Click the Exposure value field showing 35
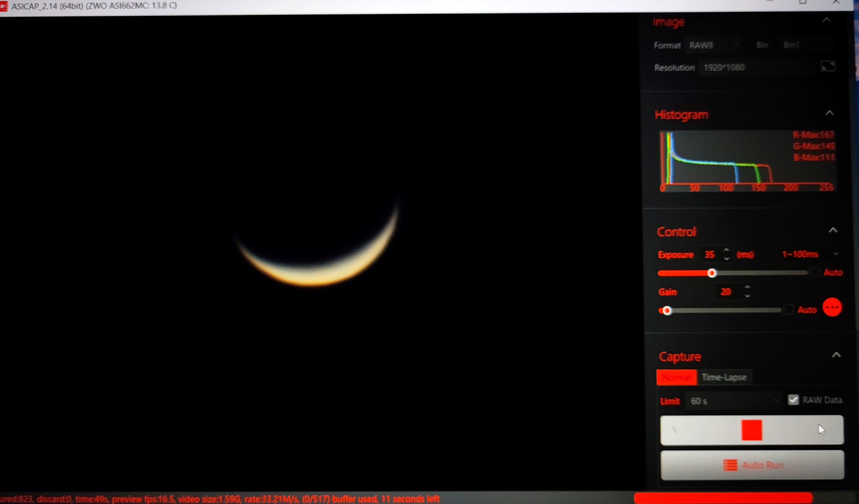Image resolution: width=859 pixels, height=504 pixels. click(709, 254)
